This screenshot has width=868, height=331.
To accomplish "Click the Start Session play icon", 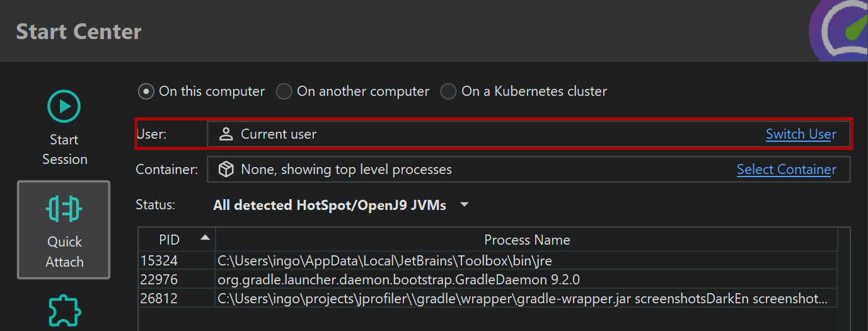I will (x=64, y=106).
